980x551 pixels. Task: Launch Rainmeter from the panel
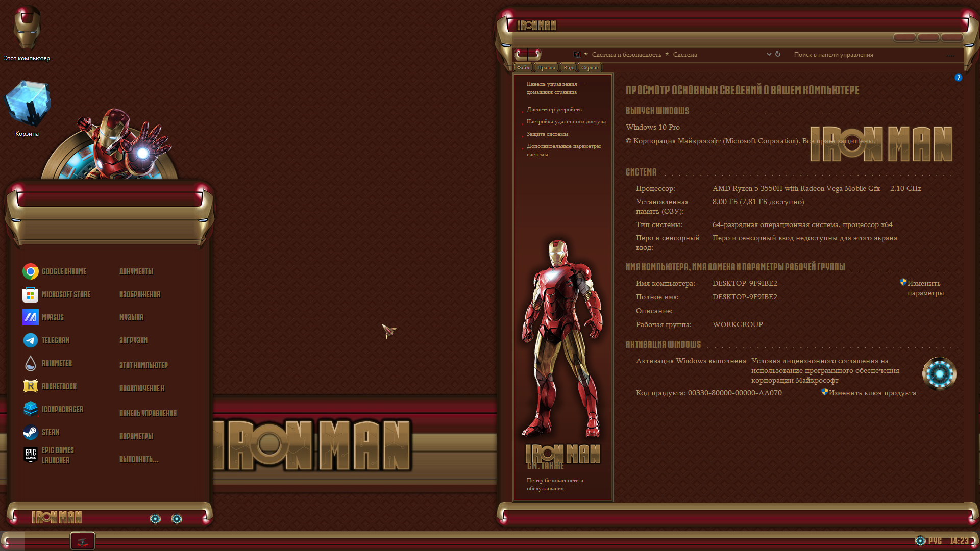point(30,363)
